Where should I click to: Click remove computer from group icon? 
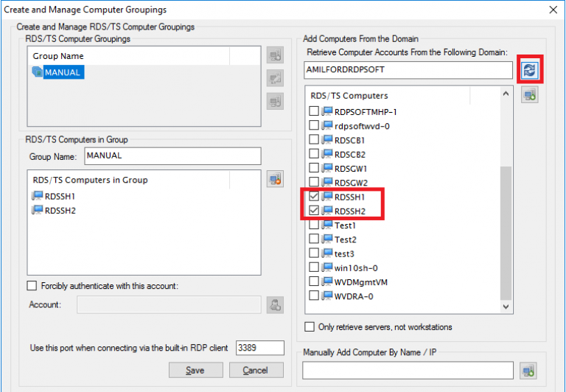click(x=275, y=179)
